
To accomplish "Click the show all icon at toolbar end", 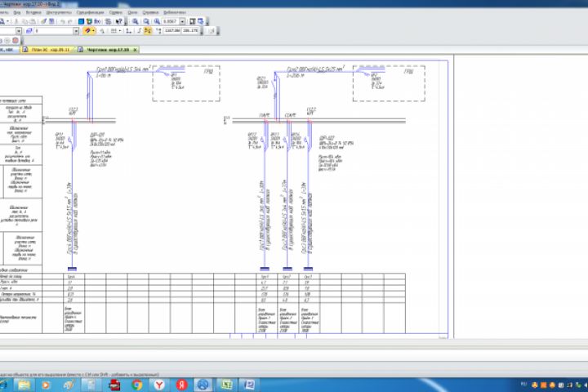I will click(201, 21).
